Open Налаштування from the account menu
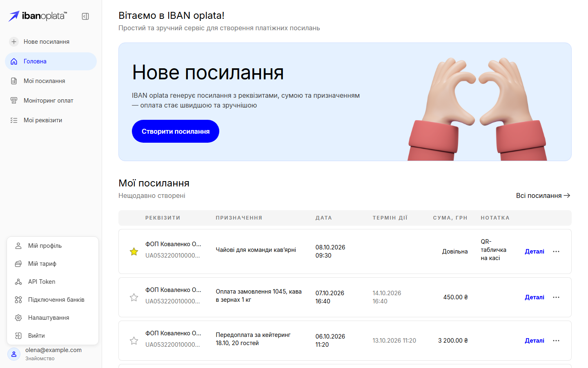The width and height of the screenshot is (588, 368). coord(53,318)
